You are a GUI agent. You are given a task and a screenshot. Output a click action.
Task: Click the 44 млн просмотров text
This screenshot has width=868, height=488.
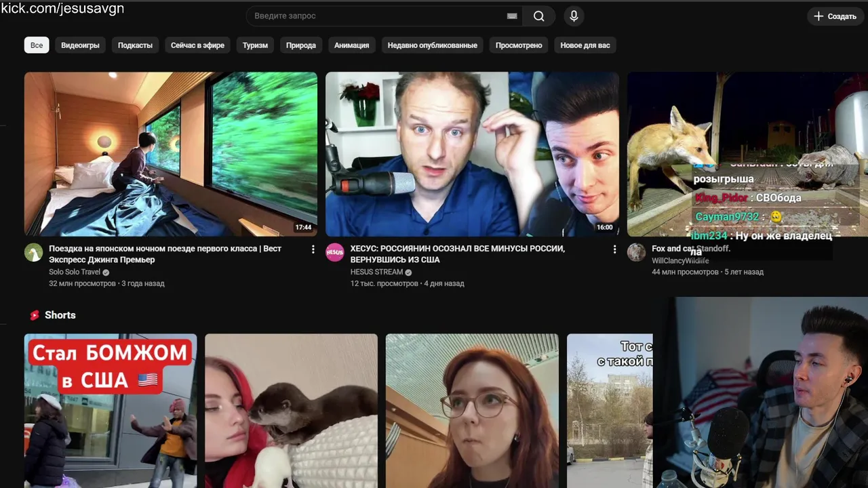pos(685,272)
